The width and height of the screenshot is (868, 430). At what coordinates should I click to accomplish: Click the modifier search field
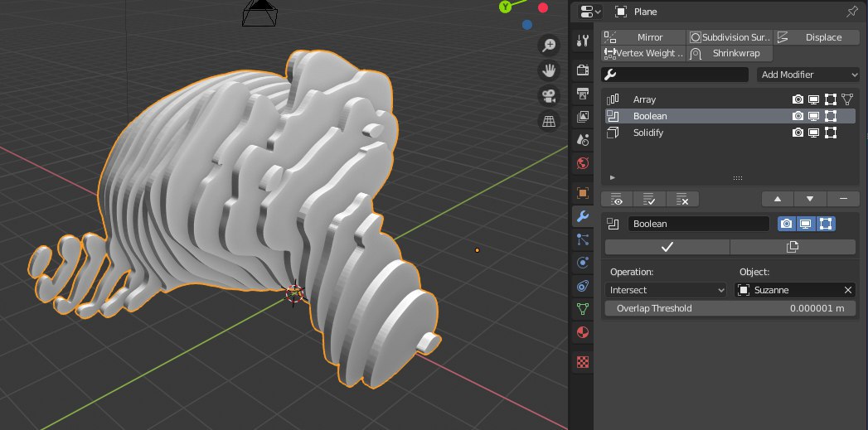point(675,75)
